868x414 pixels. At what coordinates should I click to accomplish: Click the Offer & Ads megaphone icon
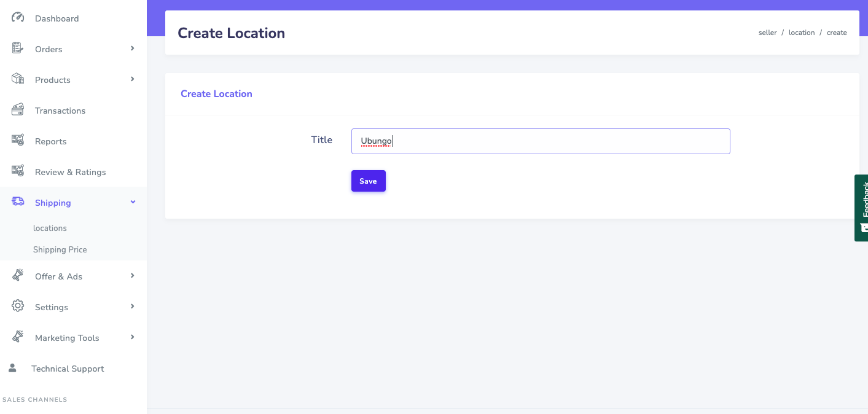(18, 276)
